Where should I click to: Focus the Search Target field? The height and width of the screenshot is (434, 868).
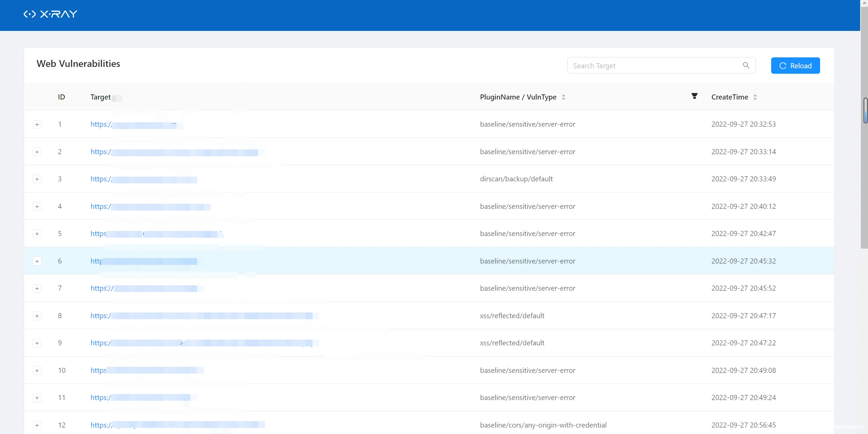tap(654, 66)
